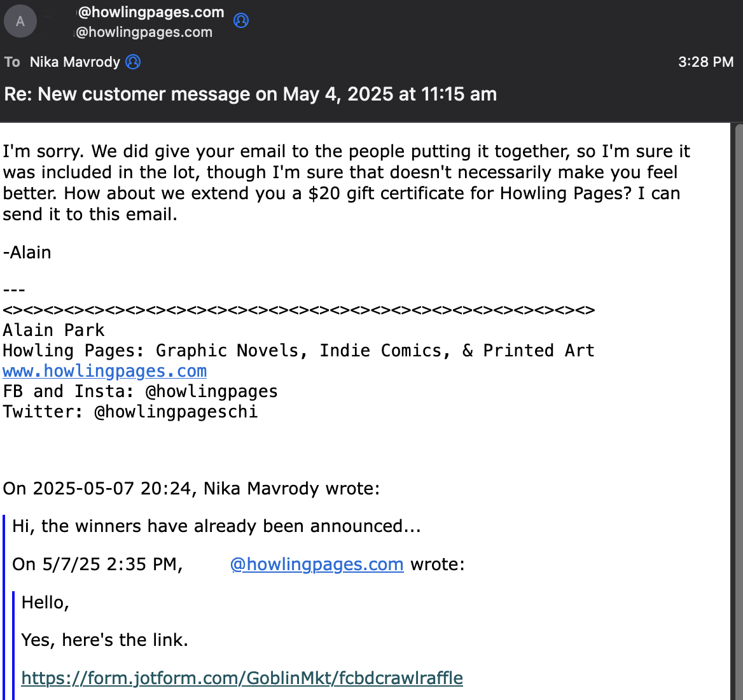
Task: Select the bold sender name @howlingpages.com
Action: coord(151,12)
